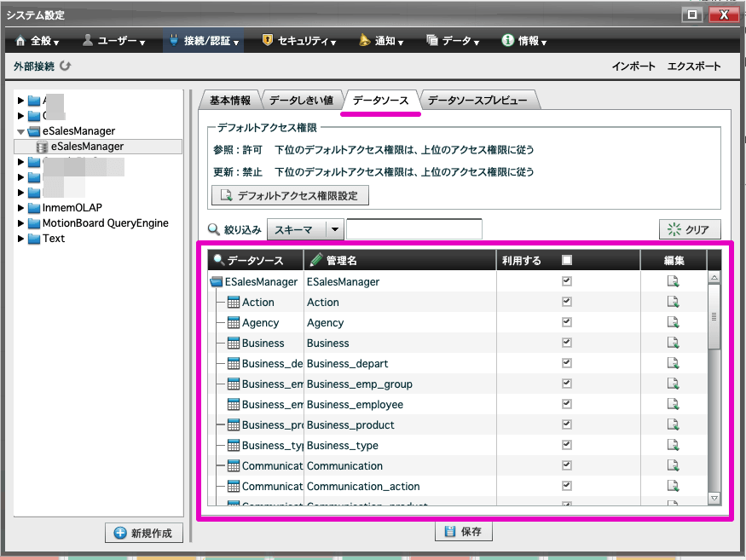This screenshot has height=560, width=746.
Task: Uncheck 利用する for the Business_depart row
Action: click(x=567, y=362)
